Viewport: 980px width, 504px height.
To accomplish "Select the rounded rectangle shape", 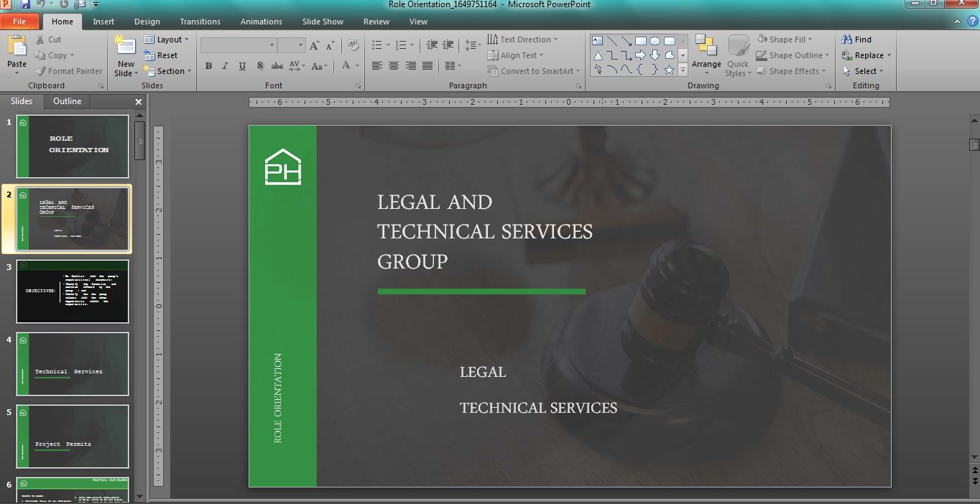I will pos(669,41).
